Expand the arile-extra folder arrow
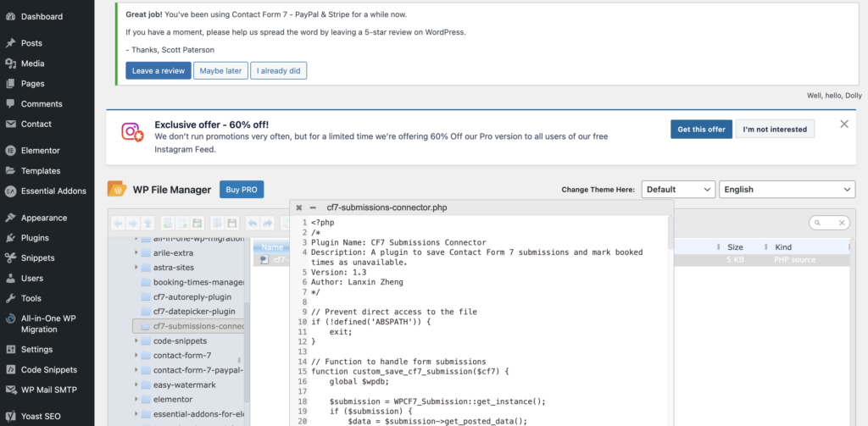The image size is (868, 426). point(136,253)
